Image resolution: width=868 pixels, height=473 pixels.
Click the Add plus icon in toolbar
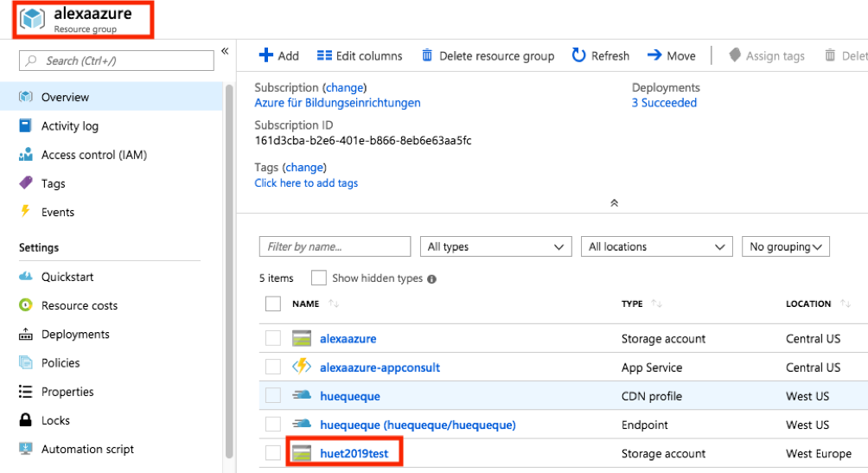pos(265,55)
